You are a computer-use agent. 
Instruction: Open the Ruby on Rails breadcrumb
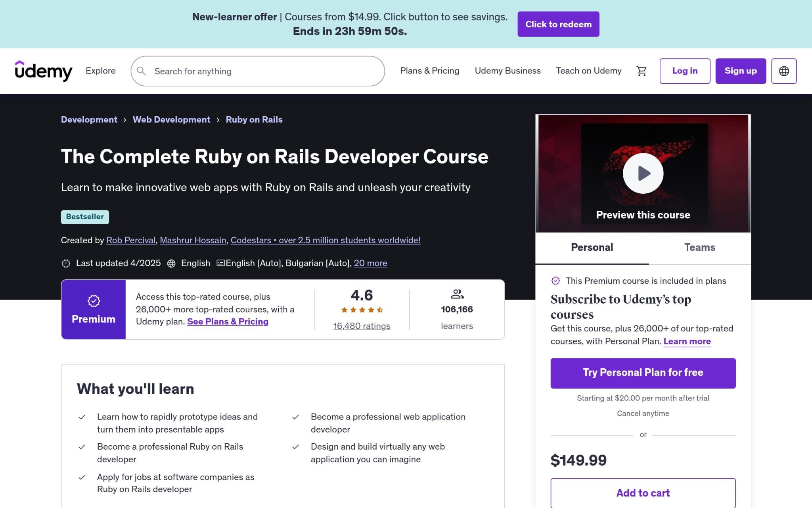pyautogui.click(x=254, y=119)
